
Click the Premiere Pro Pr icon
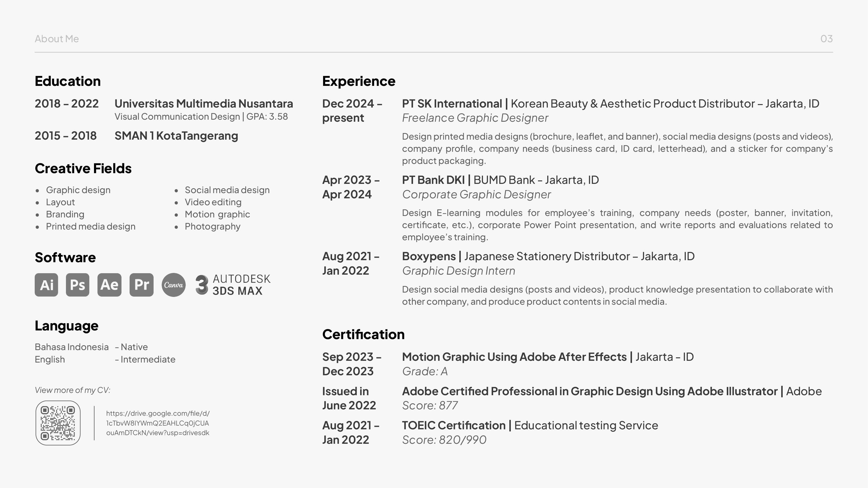(141, 285)
